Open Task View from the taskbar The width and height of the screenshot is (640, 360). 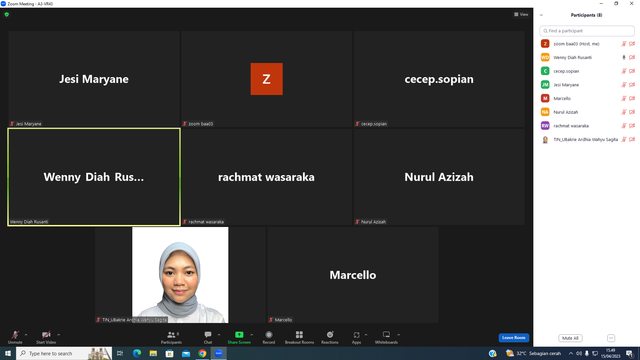pyautogui.click(x=120, y=353)
